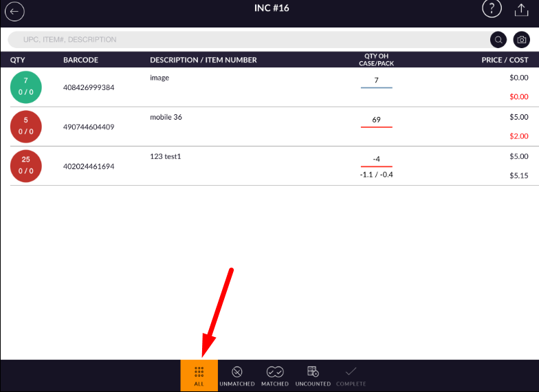Screen dimensions: 539x392
Task: Switch to the All tab
Action: (x=199, y=375)
